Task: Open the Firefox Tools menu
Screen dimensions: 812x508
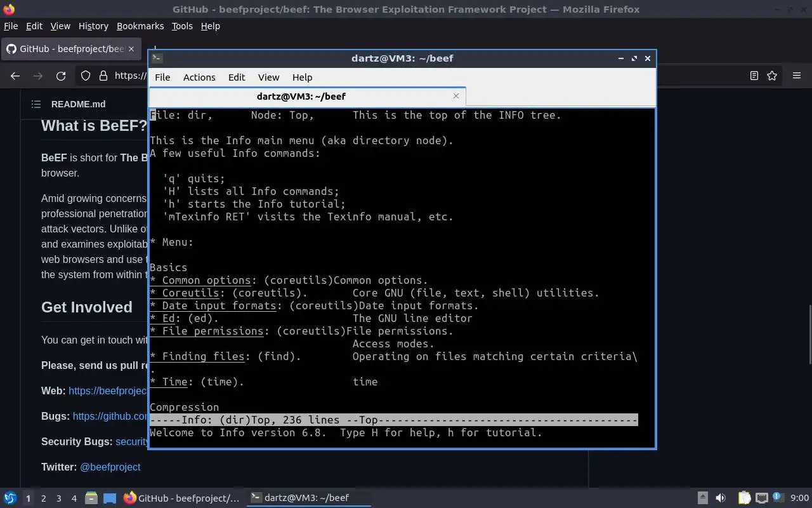Action: (182, 26)
